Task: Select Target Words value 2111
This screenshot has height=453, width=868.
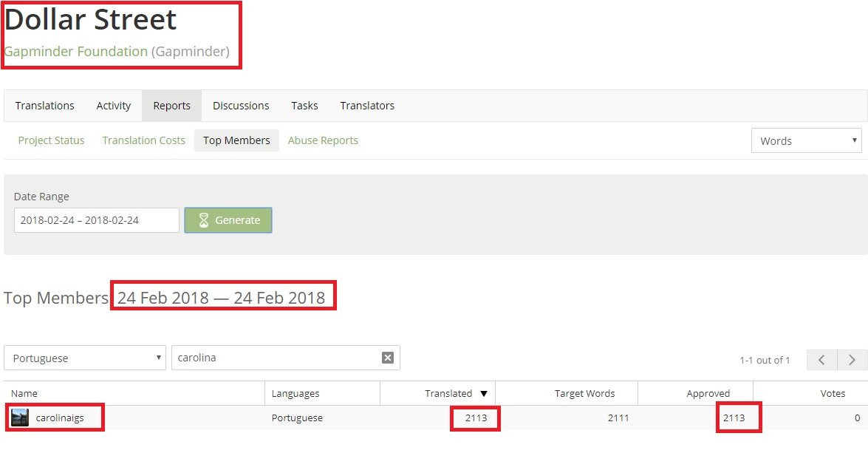Action: point(618,418)
